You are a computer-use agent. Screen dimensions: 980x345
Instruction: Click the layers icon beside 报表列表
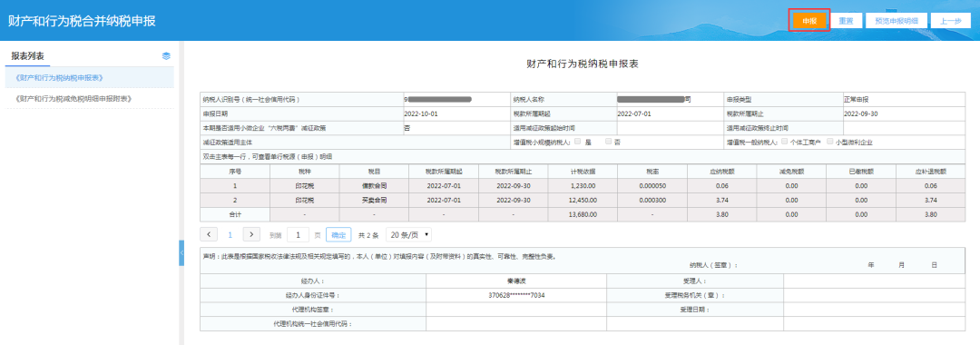166,55
